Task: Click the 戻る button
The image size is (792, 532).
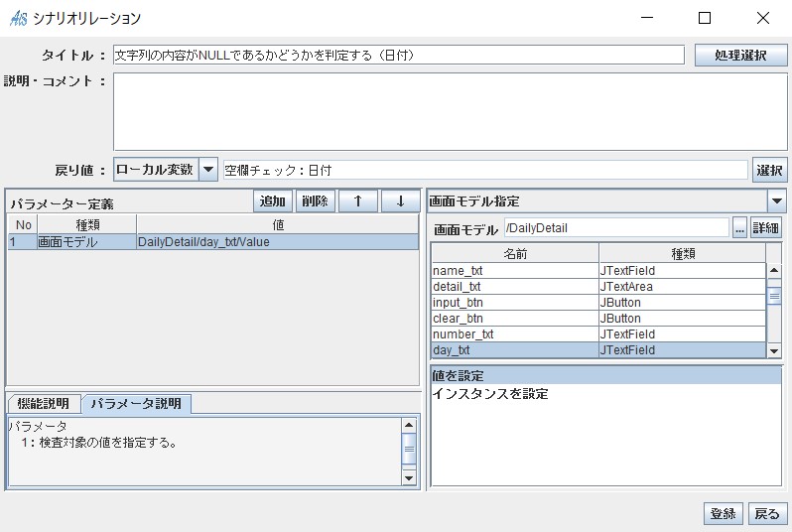Action: [767, 513]
